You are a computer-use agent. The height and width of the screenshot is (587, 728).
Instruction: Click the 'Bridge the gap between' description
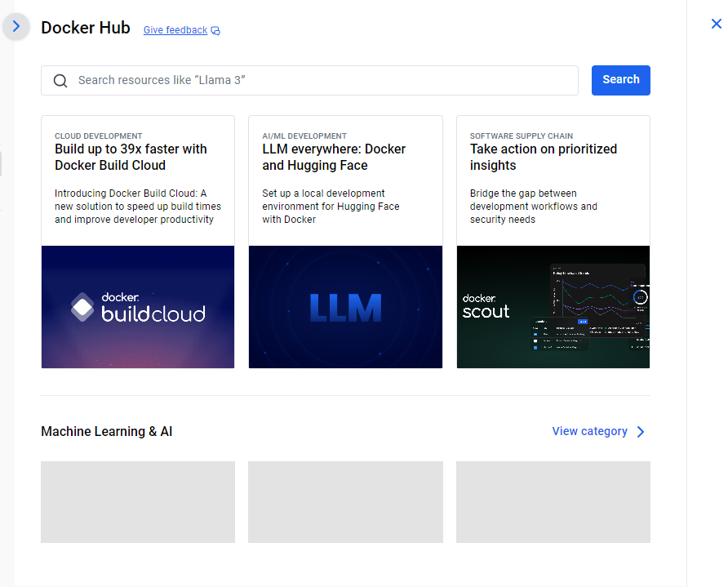pyautogui.click(x=534, y=207)
